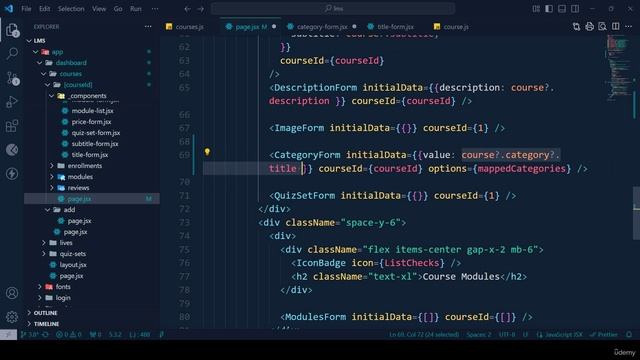
Task: Open the File menu
Action: coord(27,9)
